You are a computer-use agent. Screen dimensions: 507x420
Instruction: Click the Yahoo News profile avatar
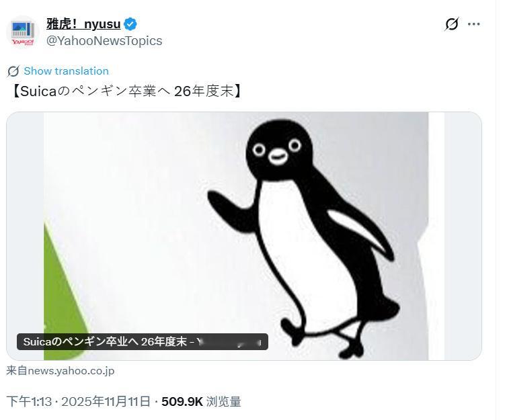pyautogui.click(x=23, y=32)
